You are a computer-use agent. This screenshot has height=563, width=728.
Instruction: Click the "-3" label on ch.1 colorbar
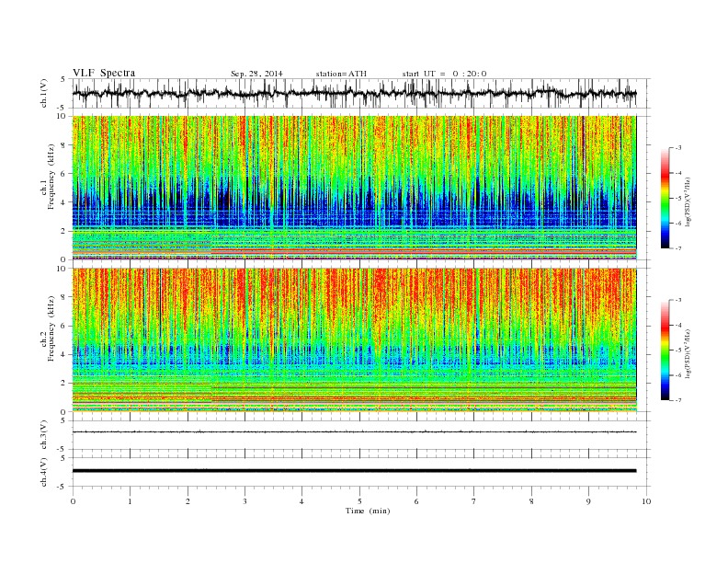coord(678,148)
